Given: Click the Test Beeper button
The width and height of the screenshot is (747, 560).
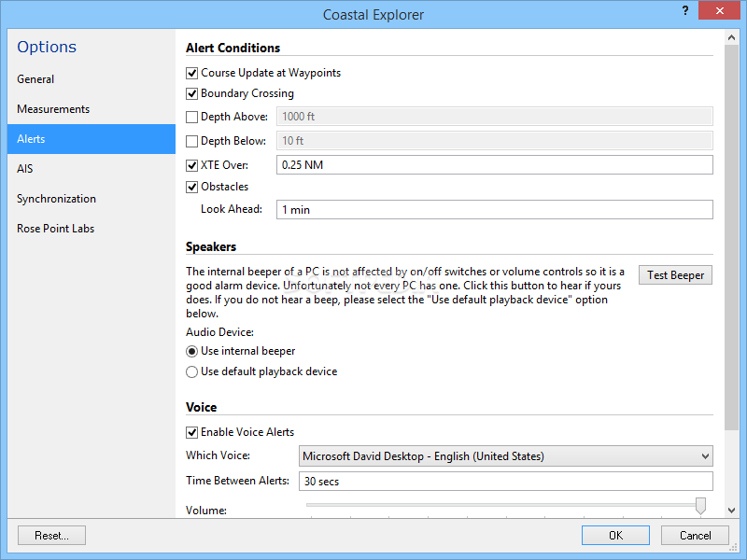Looking at the screenshot, I should (675, 275).
